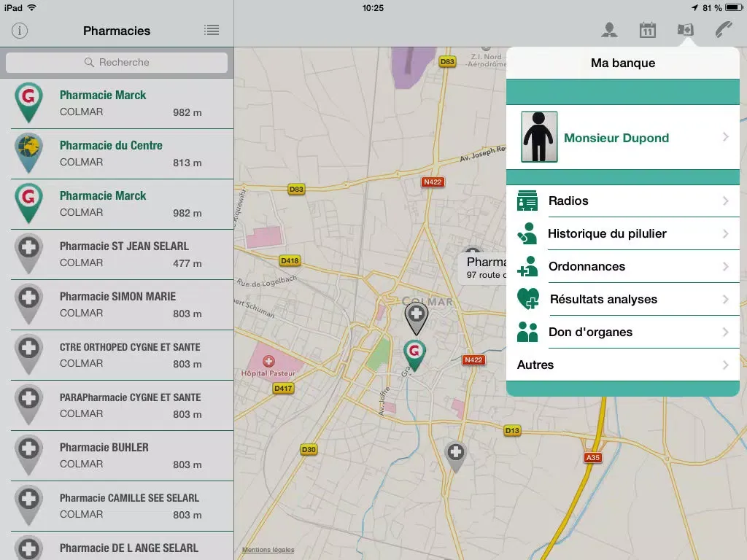
Task: Select Pharmacie ST JEAN SELARL name
Action: point(124,246)
